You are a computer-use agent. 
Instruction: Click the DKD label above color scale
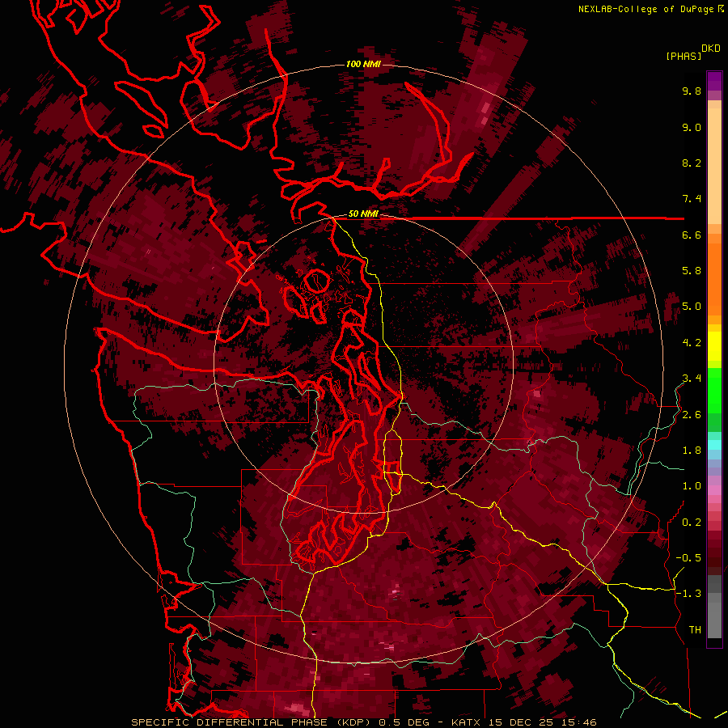[711, 49]
